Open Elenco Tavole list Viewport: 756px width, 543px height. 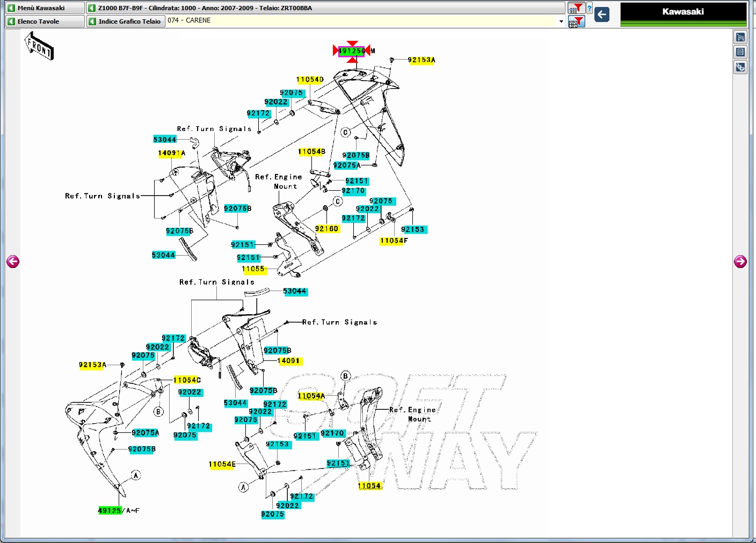[45, 21]
